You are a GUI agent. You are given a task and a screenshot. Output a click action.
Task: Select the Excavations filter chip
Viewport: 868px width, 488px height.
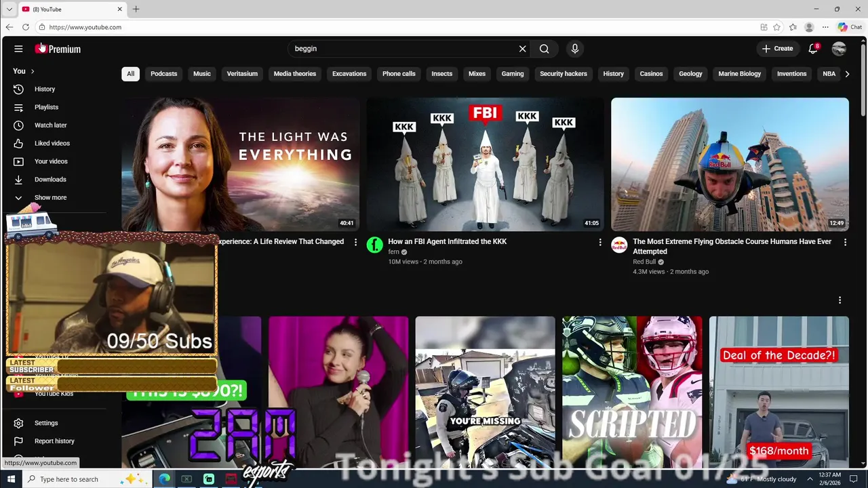click(x=349, y=74)
